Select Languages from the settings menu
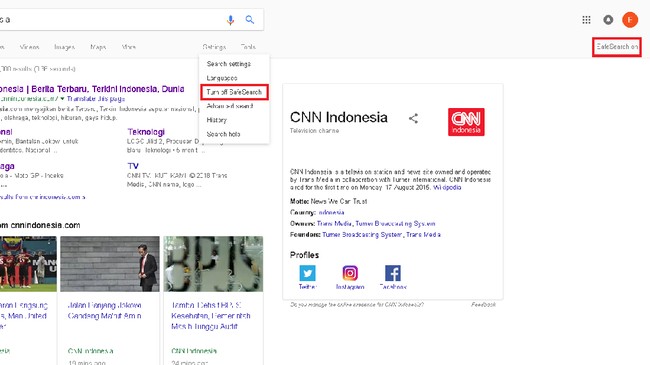 (234, 78)
